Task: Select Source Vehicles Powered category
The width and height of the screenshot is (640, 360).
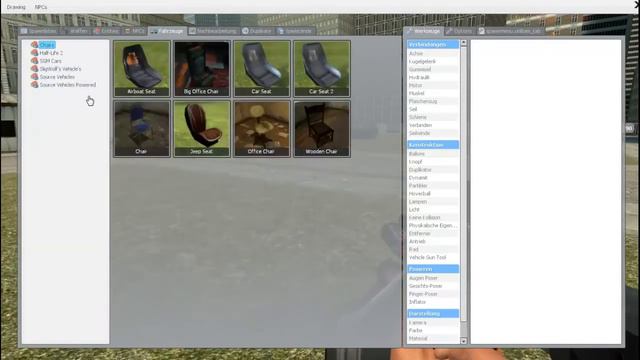Action: 68,85
